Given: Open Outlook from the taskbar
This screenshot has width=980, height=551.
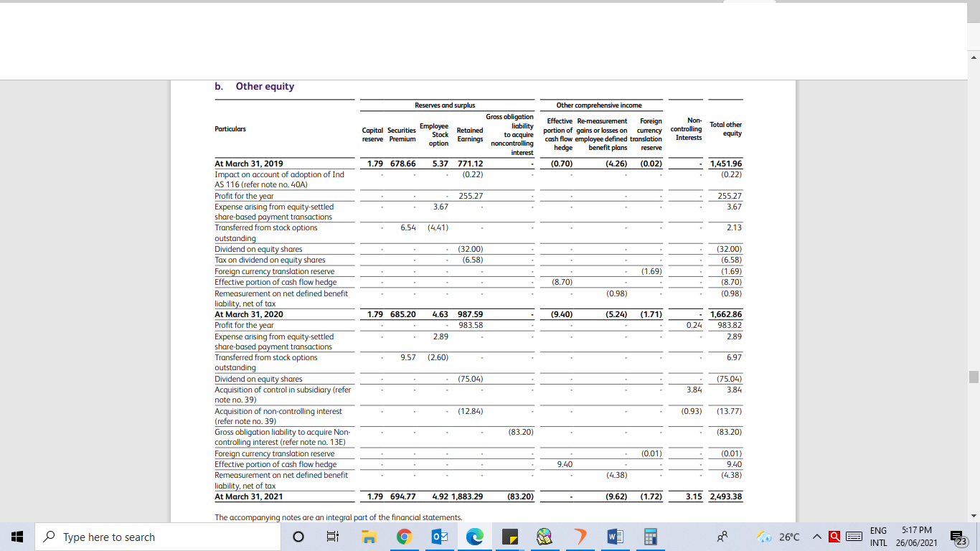Looking at the screenshot, I should (x=439, y=537).
